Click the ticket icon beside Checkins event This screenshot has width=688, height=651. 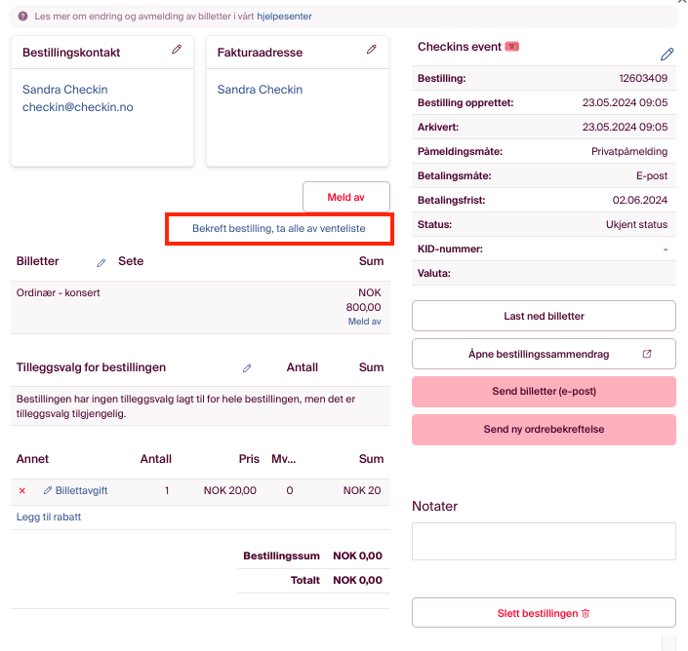point(512,47)
